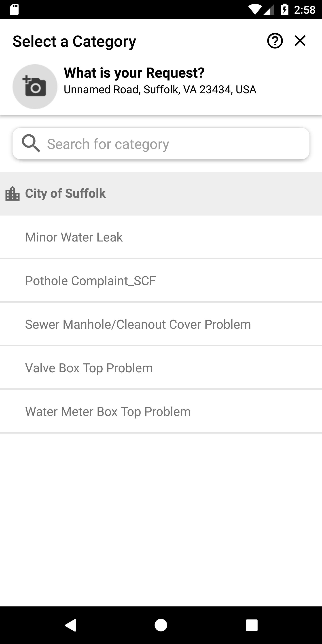Focus the Search for category field
This screenshot has width=322, height=644.
coord(161,144)
